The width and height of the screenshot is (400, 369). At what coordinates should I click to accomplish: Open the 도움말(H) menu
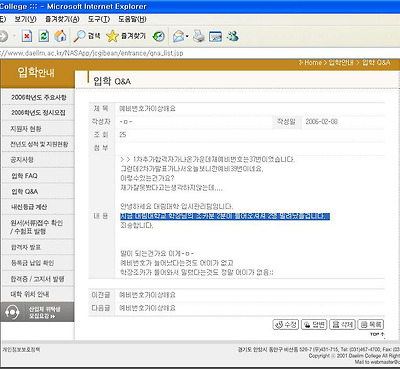pyautogui.click(x=132, y=19)
